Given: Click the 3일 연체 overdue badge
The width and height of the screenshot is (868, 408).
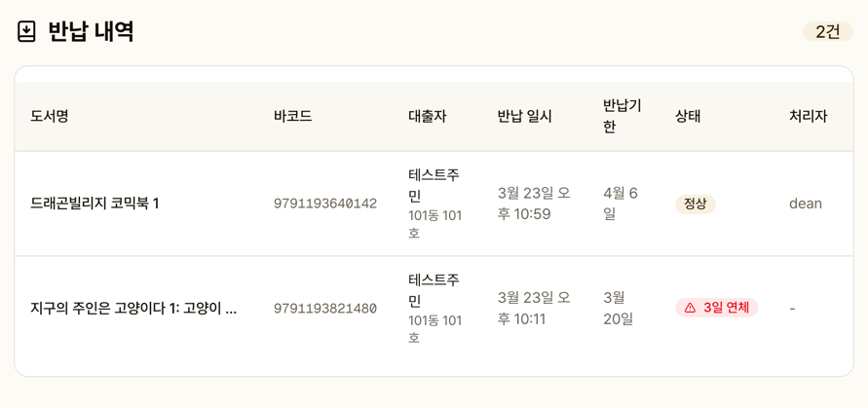Looking at the screenshot, I should point(716,308).
